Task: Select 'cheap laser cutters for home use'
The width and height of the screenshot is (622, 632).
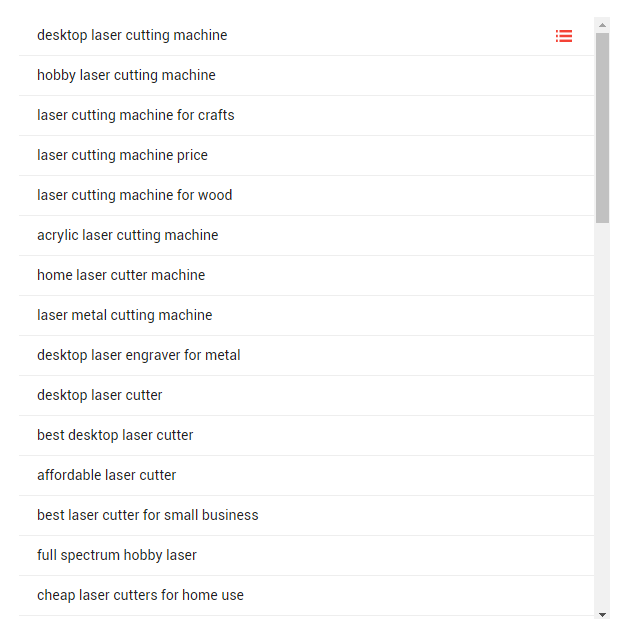Action: (140, 595)
